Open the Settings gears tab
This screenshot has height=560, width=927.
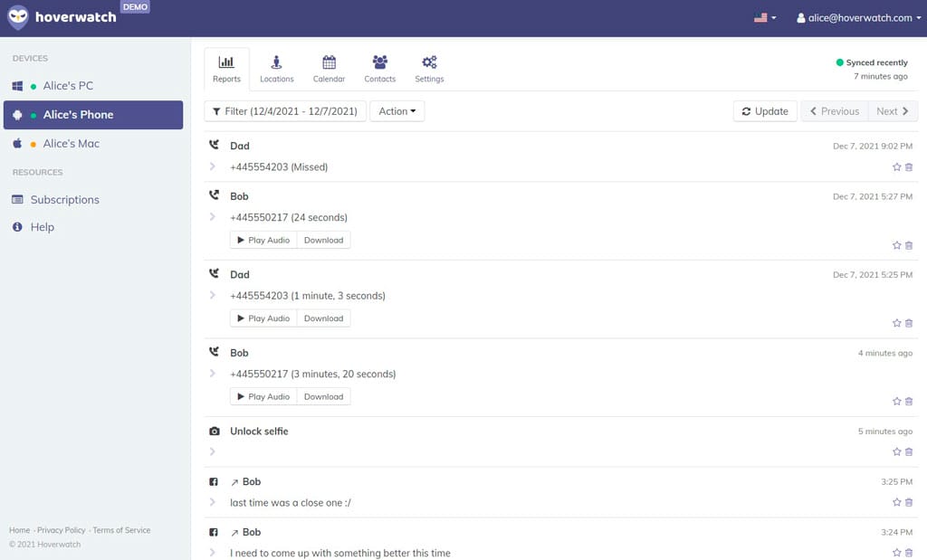pos(429,69)
